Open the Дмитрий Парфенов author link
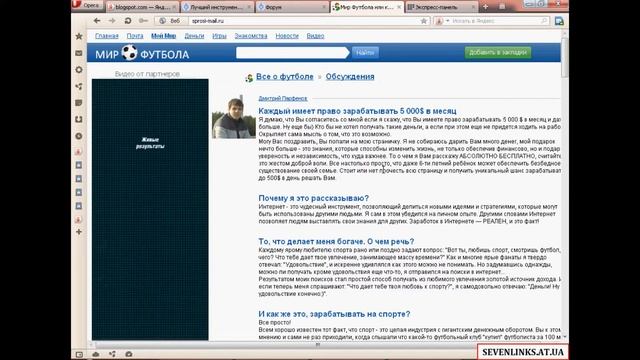Viewport: 640px width, 360px height. pos(282,98)
